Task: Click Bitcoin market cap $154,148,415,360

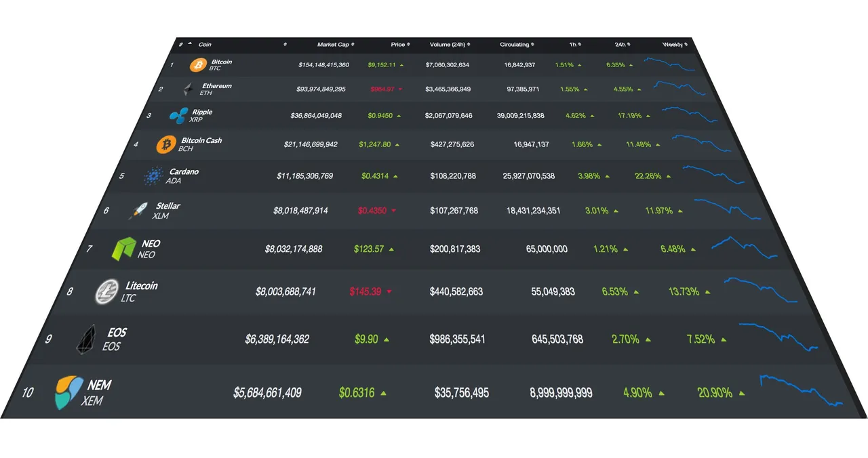Action: 323,65
